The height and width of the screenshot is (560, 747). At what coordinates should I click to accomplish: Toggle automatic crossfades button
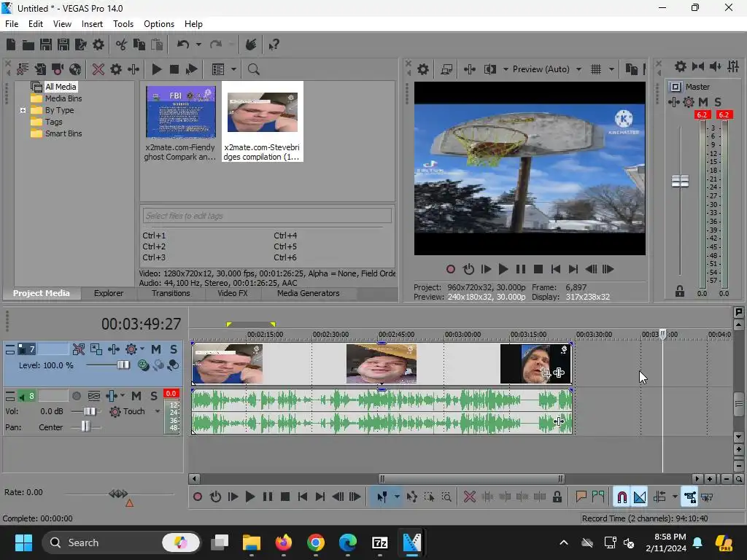[639, 497]
